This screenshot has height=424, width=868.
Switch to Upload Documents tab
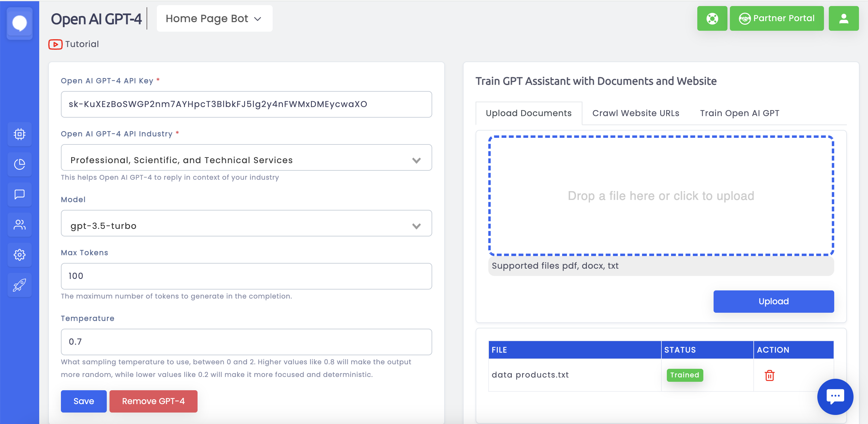point(528,113)
